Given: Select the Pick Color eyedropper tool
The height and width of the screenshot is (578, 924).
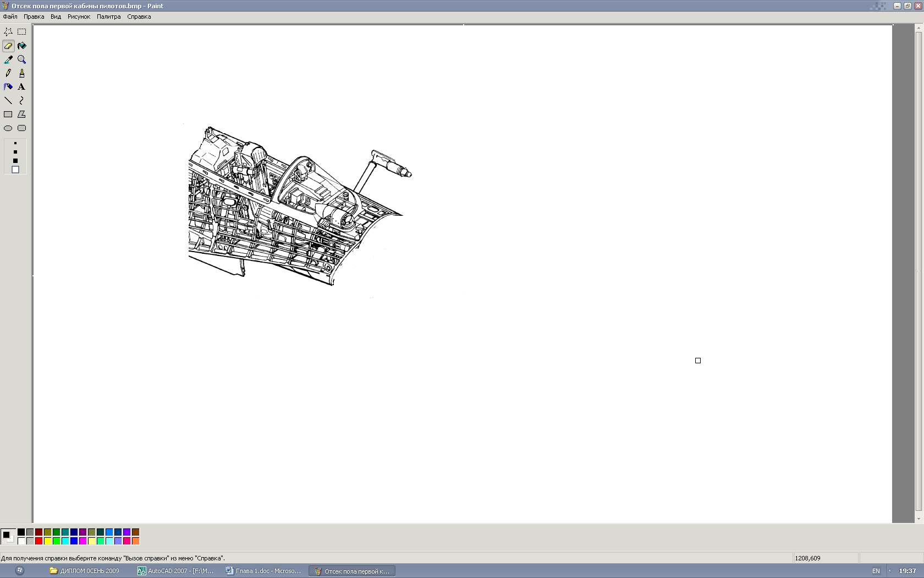Looking at the screenshot, I should tap(8, 59).
